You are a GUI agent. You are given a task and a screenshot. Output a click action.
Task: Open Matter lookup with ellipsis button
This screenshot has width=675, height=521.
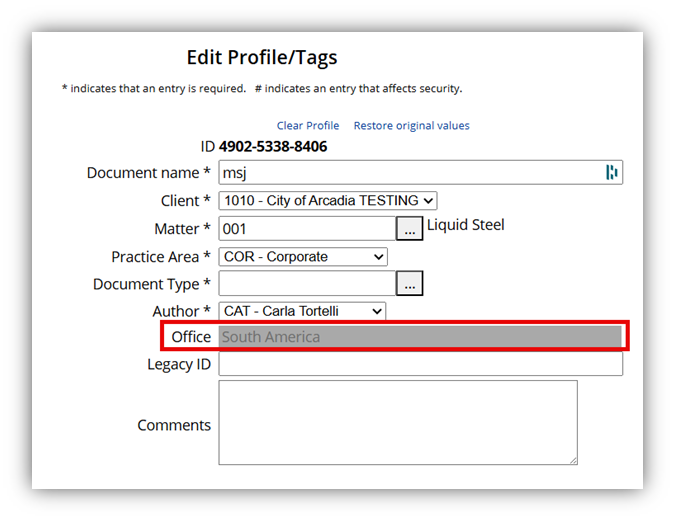tap(409, 229)
